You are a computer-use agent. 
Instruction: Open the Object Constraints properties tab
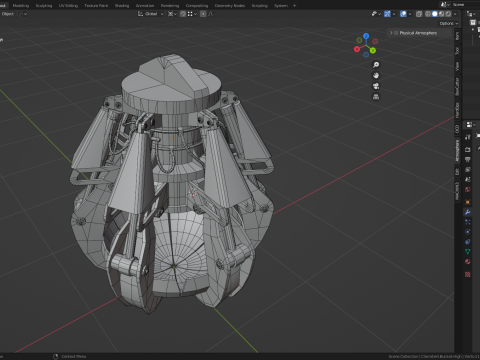(x=468, y=242)
